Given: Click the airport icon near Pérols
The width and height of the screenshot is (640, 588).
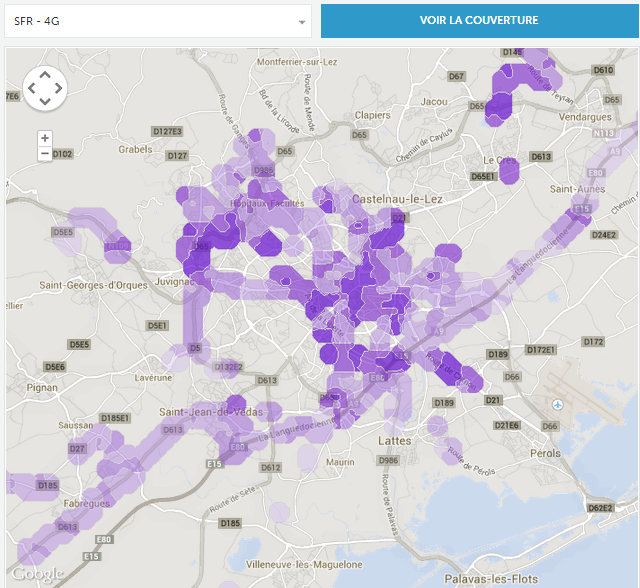Looking at the screenshot, I should pos(557,404).
